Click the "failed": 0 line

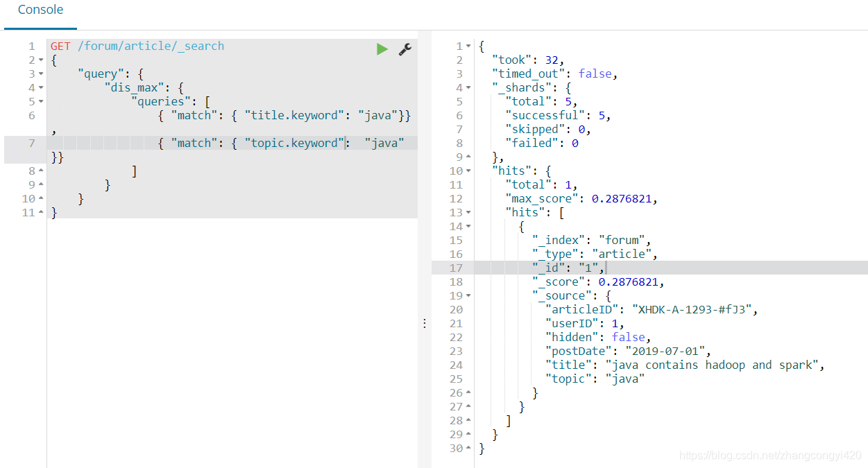click(541, 143)
